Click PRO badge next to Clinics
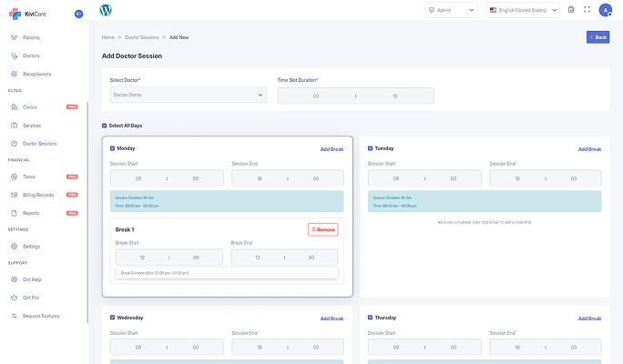Screen dimensions: 623x364 (72, 107)
